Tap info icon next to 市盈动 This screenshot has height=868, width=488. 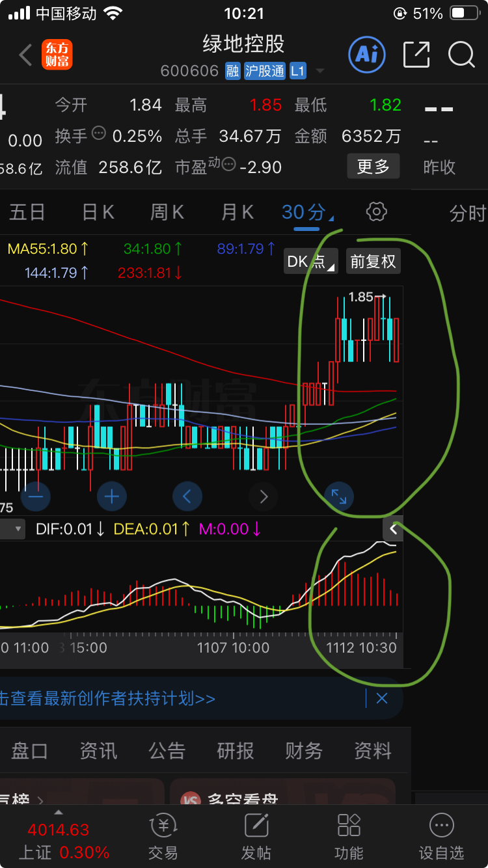[x=228, y=165]
